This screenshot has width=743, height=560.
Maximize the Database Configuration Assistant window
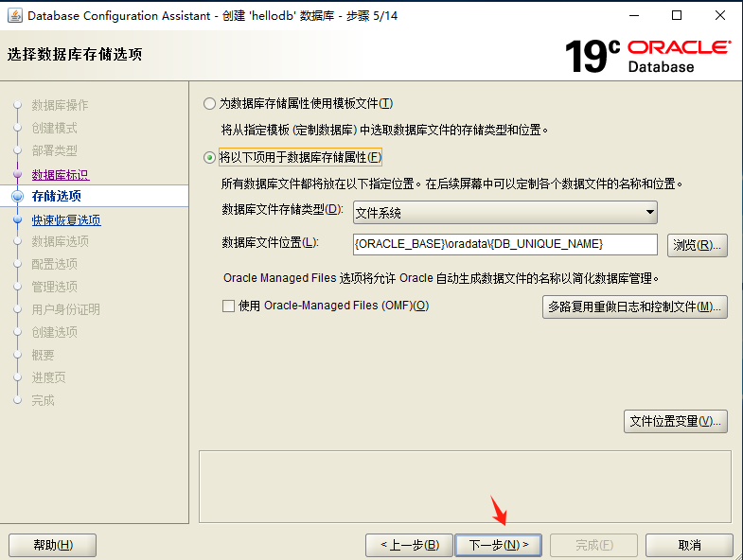[x=677, y=16]
